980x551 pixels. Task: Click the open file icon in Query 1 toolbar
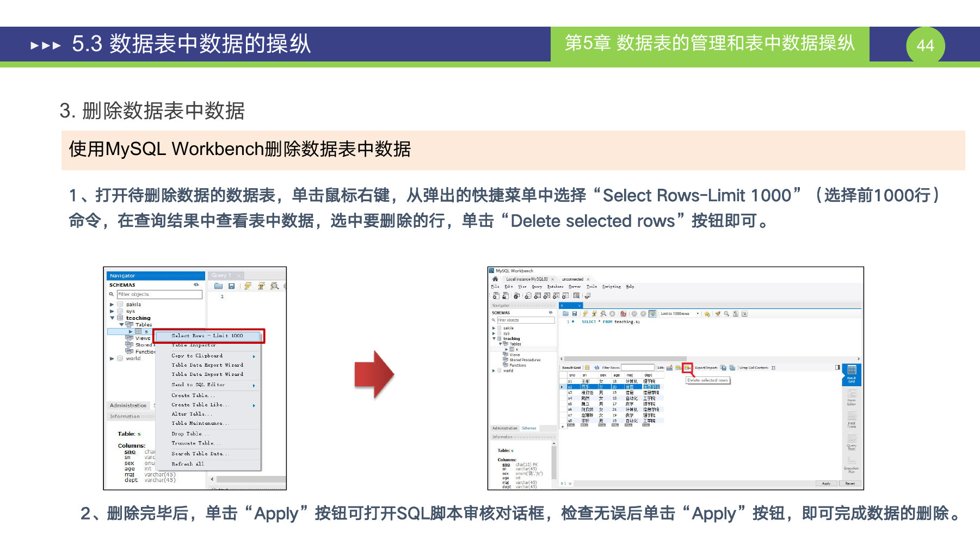point(219,286)
